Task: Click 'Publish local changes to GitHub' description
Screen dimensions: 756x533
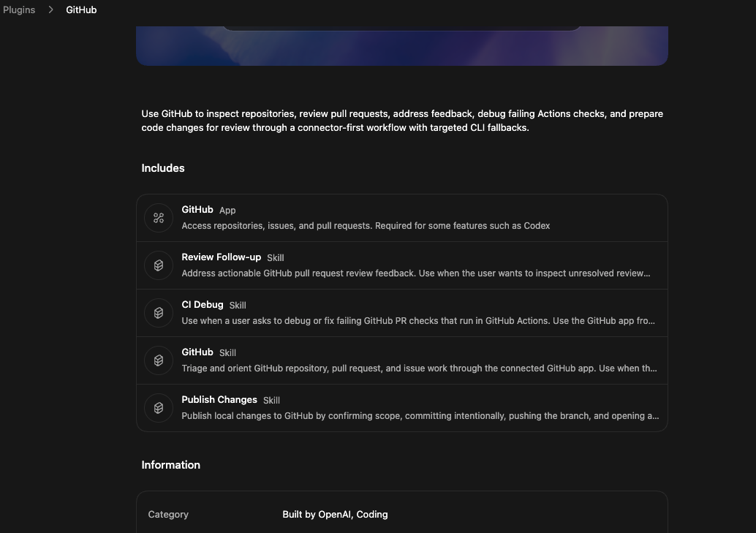Action: [420, 416]
